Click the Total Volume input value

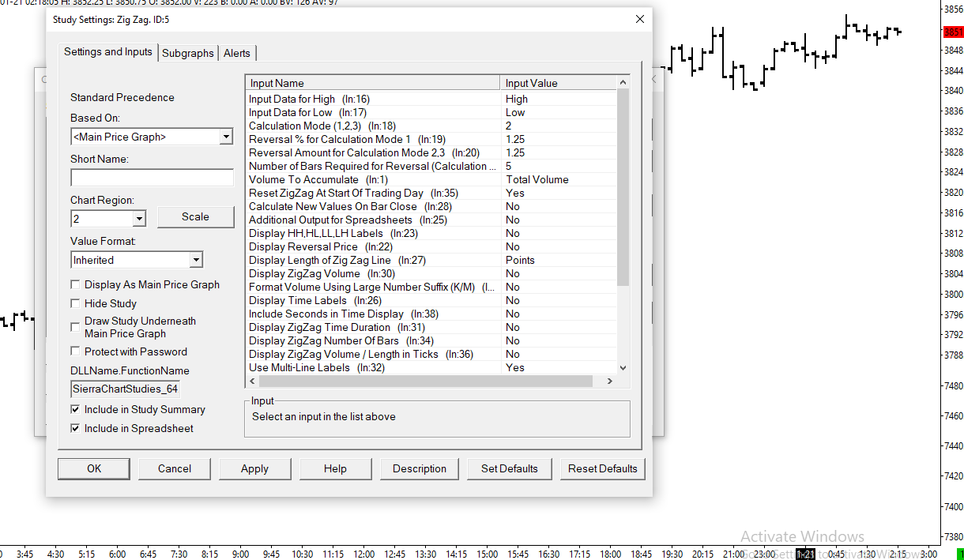click(x=537, y=179)
